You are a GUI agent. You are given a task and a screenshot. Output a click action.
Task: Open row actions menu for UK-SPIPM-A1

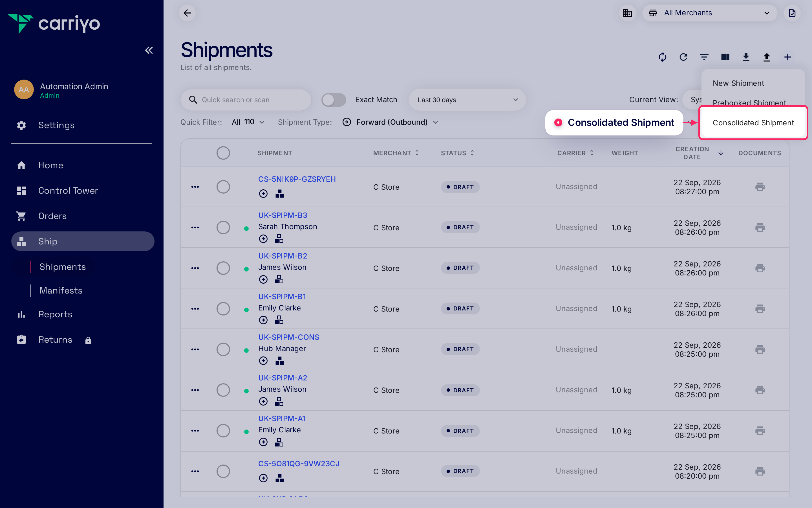click(195, 431)
